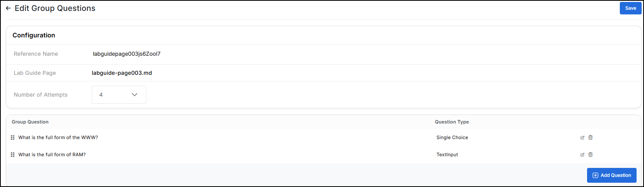This screenshot has width=644, height=187.
Task: Click the plus icon in Add Question
Action: click(x=595, y=175)
